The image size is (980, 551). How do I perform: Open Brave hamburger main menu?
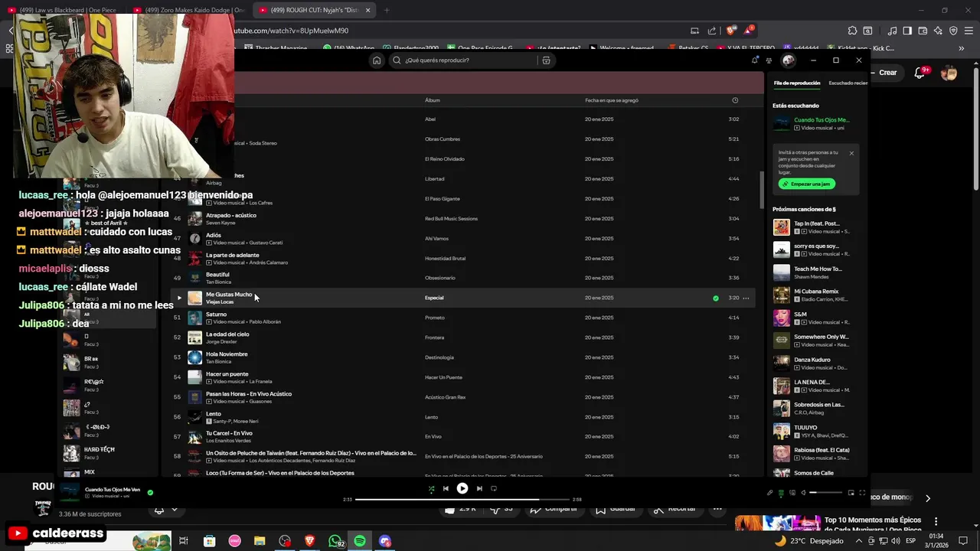969,31
